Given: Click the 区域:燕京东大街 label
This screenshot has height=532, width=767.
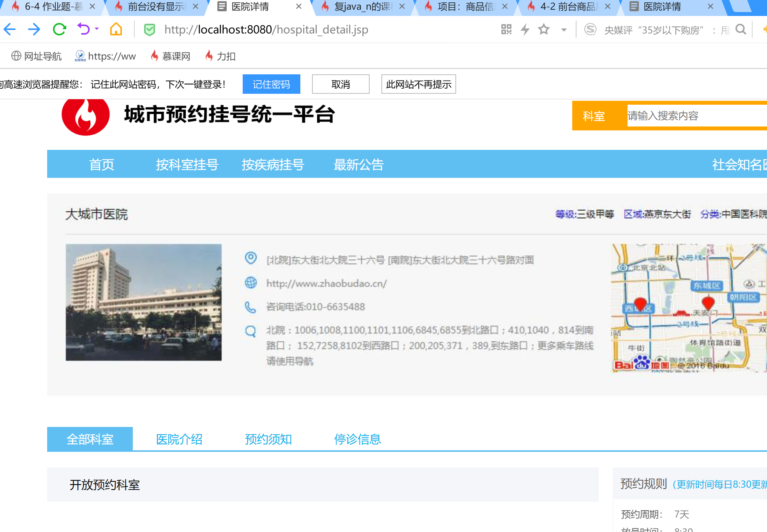Looking at the screenshot, I should (x=657, y=214).
